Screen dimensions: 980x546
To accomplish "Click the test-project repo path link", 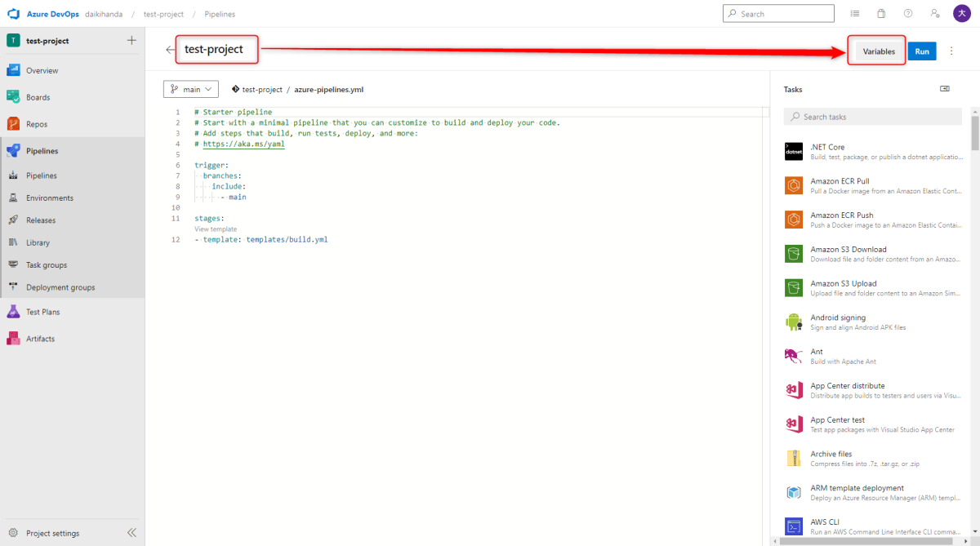I will click(x=262, y=90).
